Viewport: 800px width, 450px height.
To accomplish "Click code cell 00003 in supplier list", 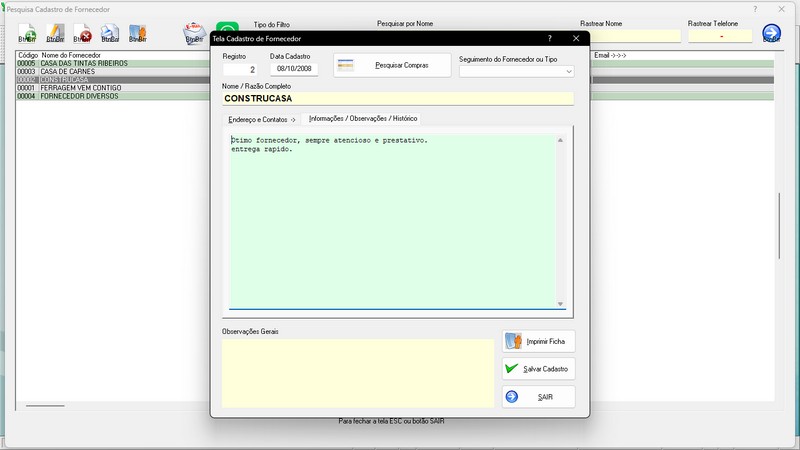I will pyautogui.click(x=27, y=71).
